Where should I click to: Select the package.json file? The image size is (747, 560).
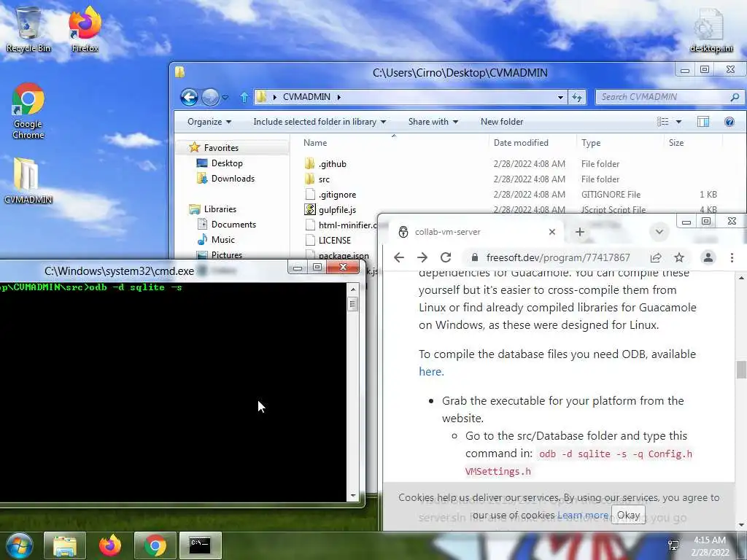(x=344, y=255)
